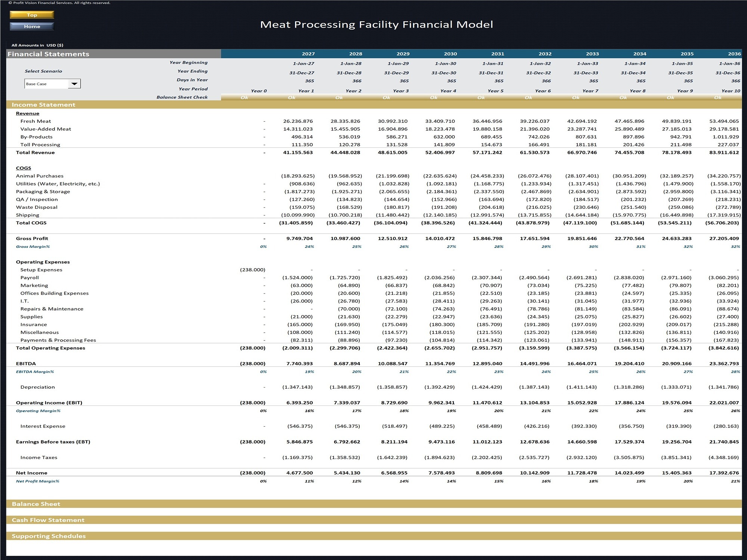Select the Year 0 balance check Ok cell
This screenshot has width=747, height=560.
pyautogui.click(x=244, y=97)
